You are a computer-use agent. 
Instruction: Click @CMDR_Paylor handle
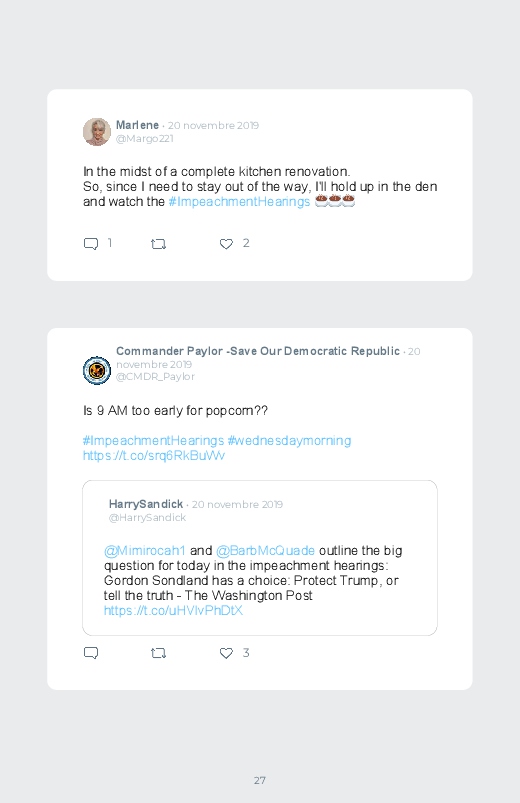pos(155,376)
